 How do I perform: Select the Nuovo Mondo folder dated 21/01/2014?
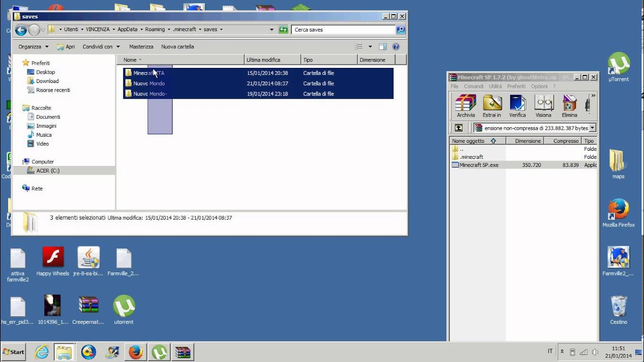coord(258,83)
